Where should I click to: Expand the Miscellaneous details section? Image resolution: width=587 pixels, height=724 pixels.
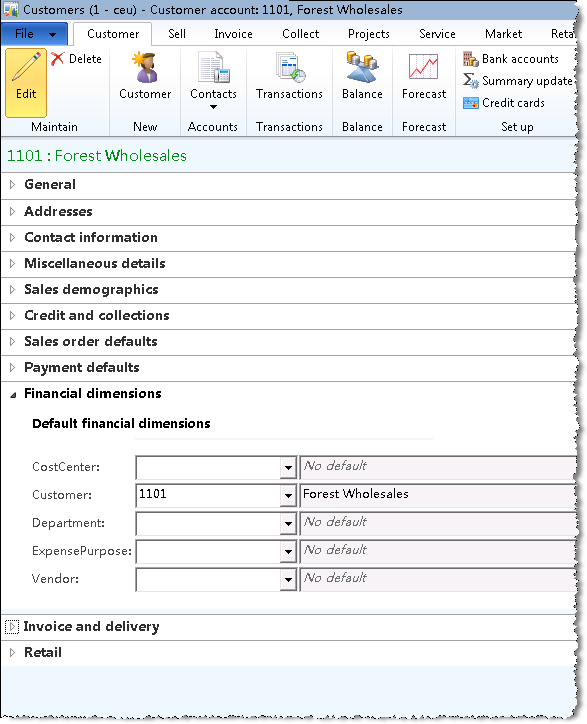pyautogui.click(x=12, y=264)
